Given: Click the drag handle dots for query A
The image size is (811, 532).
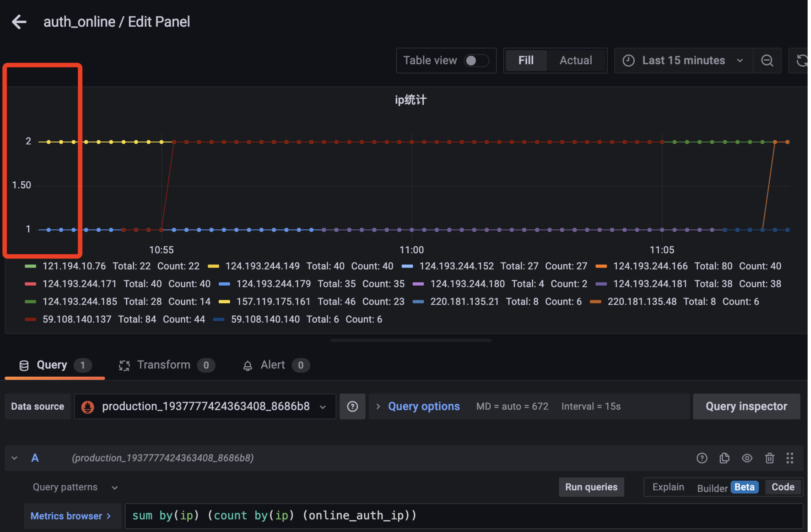Looking at the screenshot, I should click(790, 458).
